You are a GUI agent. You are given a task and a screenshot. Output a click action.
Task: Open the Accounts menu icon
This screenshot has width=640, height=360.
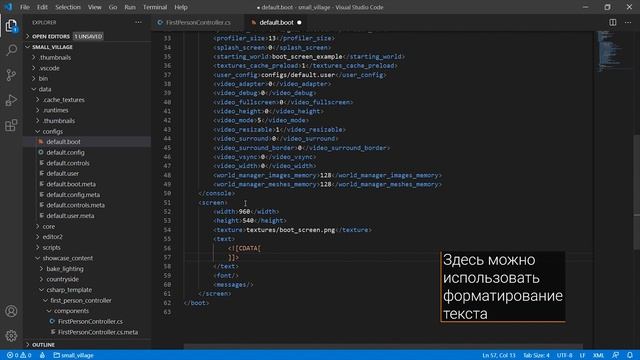click(11, 311)
